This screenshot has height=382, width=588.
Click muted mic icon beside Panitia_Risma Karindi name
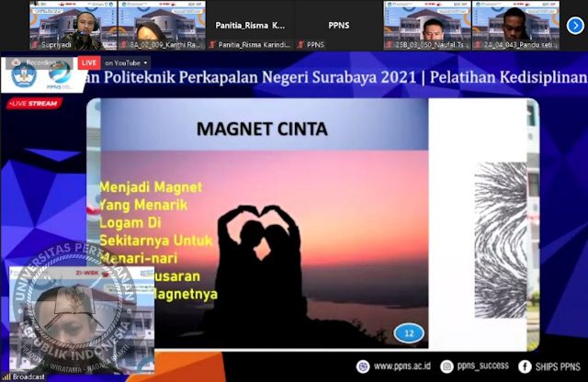click(212, 45)
